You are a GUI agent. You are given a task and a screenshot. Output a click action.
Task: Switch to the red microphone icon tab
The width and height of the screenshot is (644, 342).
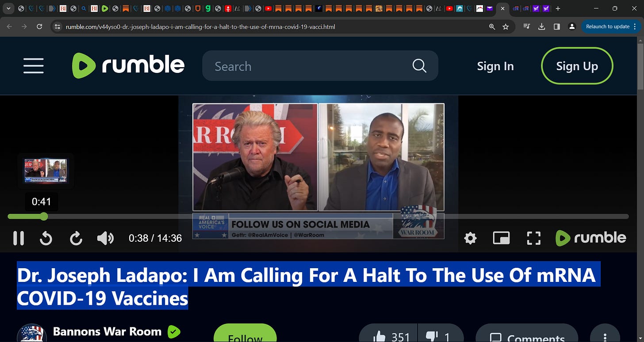(x=228, y=8)
